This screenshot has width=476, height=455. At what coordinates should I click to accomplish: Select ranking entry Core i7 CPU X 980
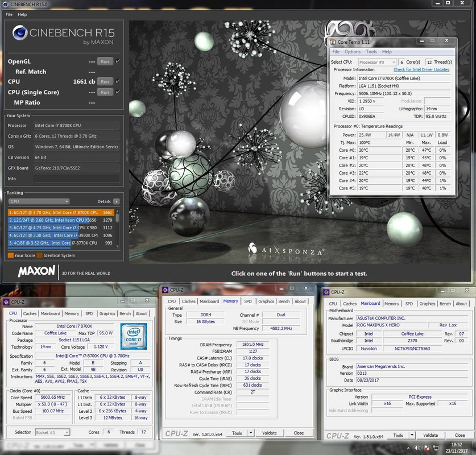(61, 227)
